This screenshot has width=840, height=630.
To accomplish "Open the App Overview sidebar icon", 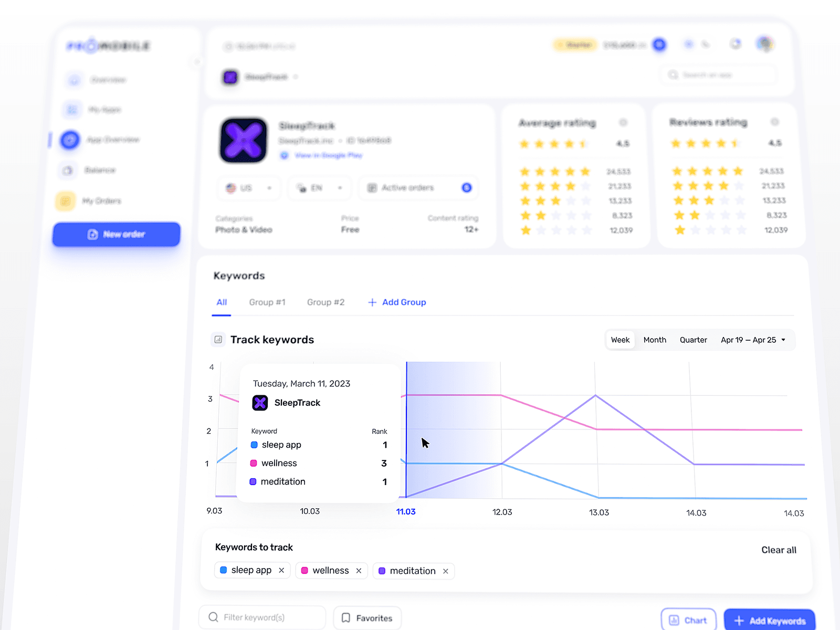I will (70, 140).
